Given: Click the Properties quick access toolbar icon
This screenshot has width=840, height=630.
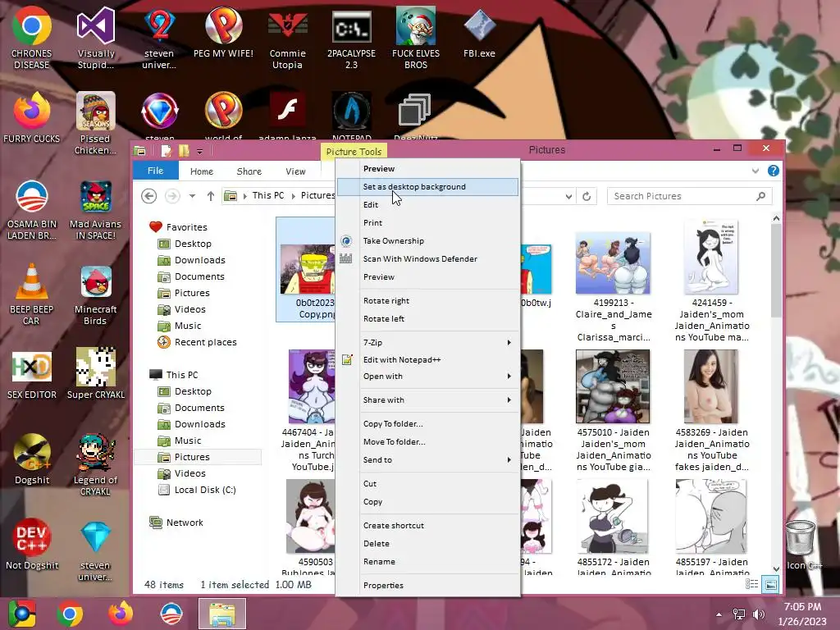Looking at the screenshot, I should point(166,151).
